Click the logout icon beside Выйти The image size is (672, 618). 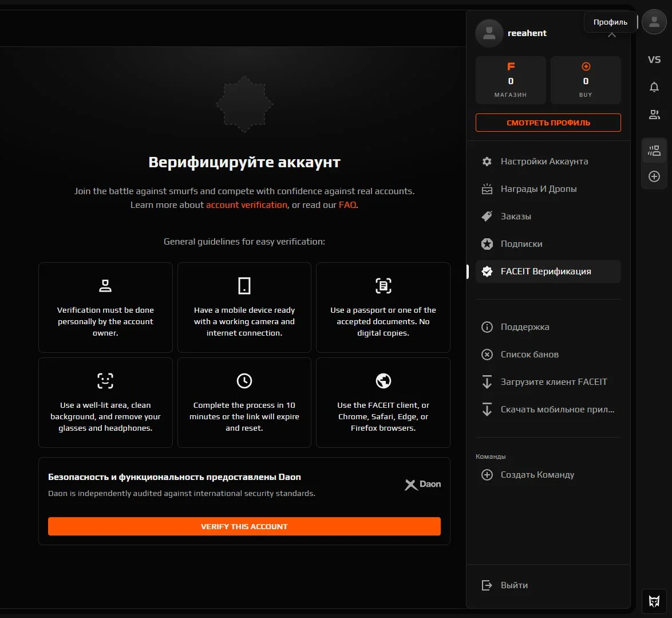[487, 585]
